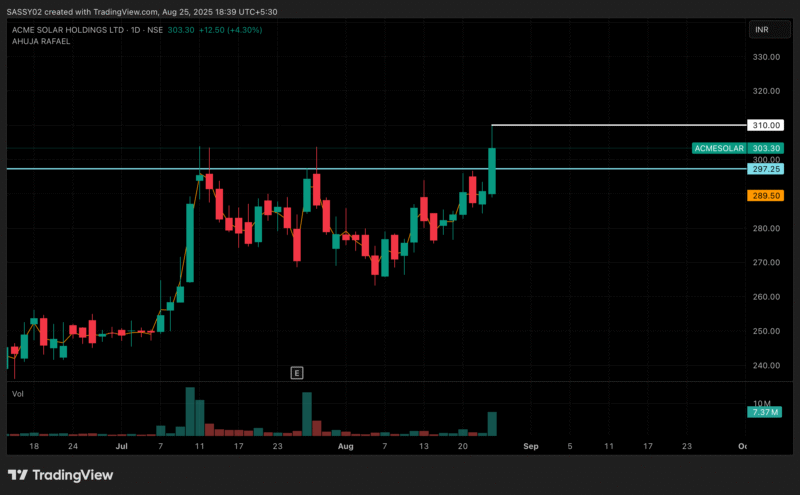Screen dimensions: 800x495
Task: Click the Sep label on time axis
Action: [531, 446]
